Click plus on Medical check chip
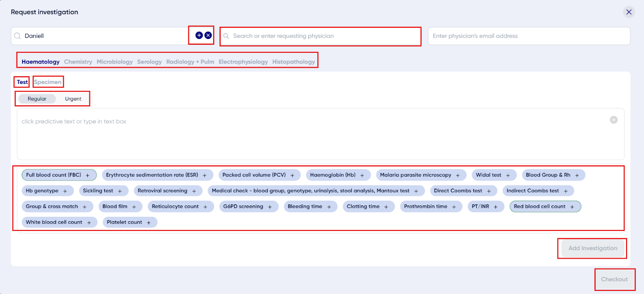Image resolution: width=644 pixels, height=294 pixels. (416, 191)
